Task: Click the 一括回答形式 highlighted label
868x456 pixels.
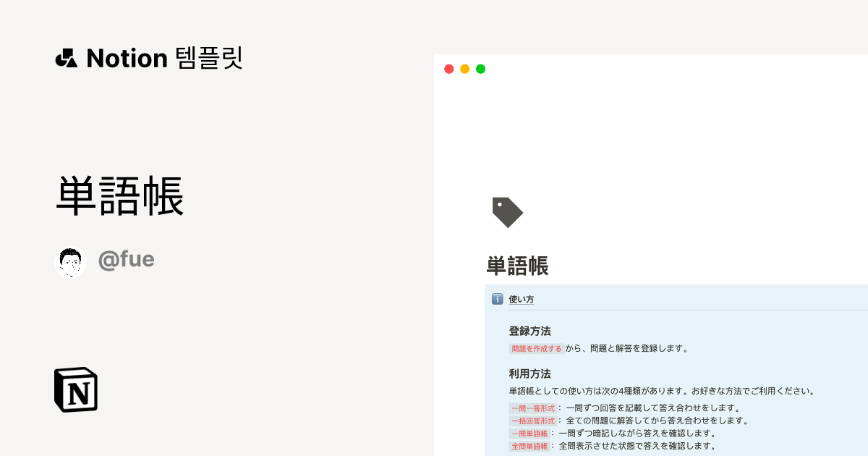Action: pos(532,421)
